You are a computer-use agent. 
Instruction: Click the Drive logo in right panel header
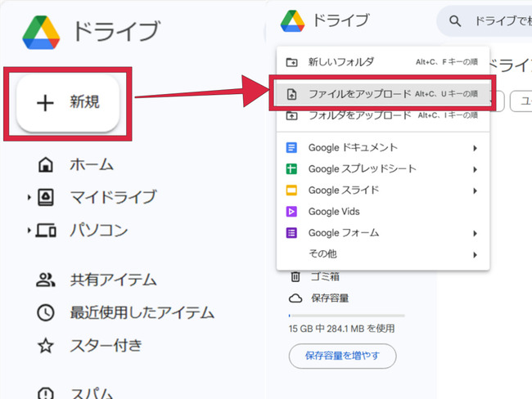click(x=292, y=21)
